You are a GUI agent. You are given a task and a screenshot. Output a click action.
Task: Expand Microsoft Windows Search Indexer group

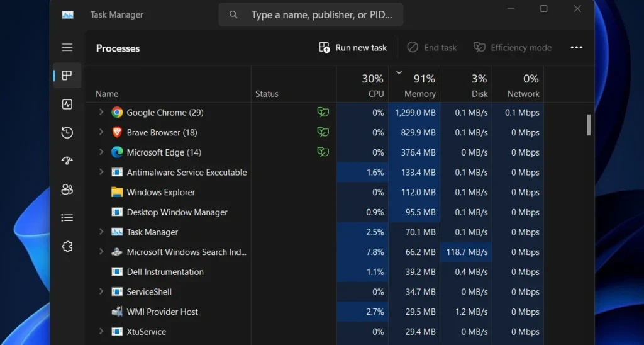pyautogui.click(x=101, y=252)
